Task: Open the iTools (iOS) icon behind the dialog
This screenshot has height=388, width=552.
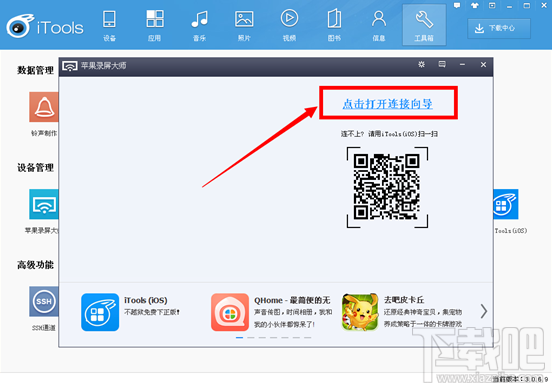Action: pyautogui.click(x=506, y=204)
